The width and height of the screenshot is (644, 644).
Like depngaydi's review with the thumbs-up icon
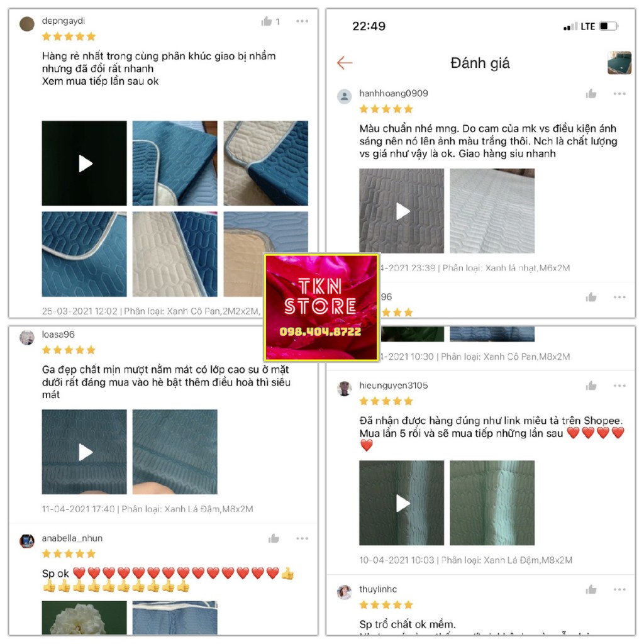[267, 21]
